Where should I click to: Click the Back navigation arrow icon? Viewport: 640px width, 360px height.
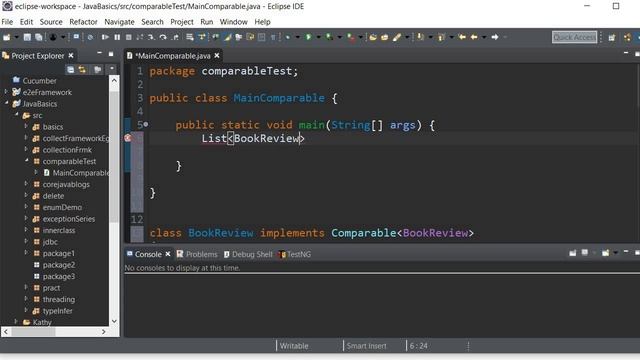pos(474,37)
